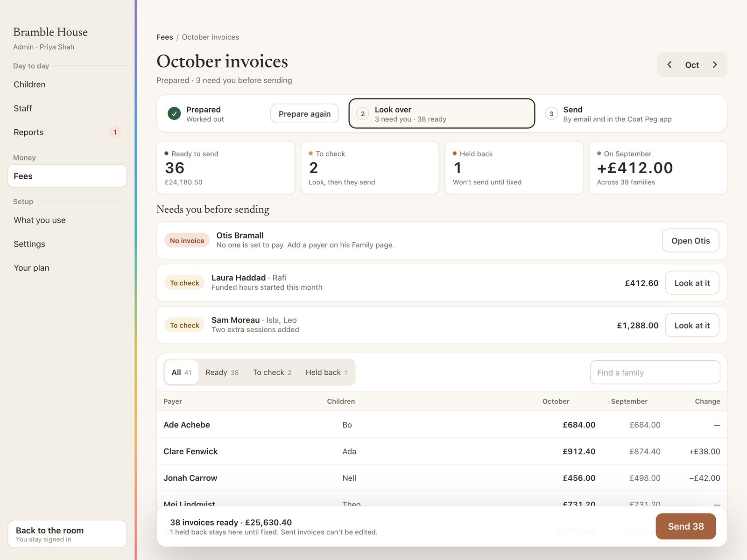
Task: Select the Ready 38 filter tab
Action: point(222,372)
